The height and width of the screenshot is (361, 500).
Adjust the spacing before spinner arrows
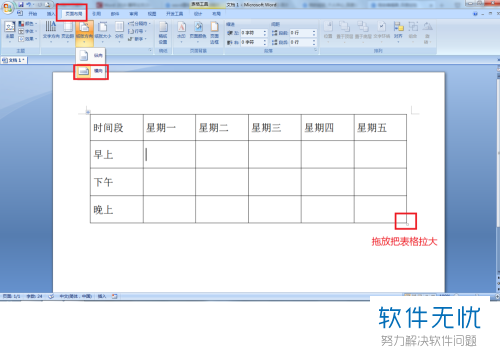314,33
